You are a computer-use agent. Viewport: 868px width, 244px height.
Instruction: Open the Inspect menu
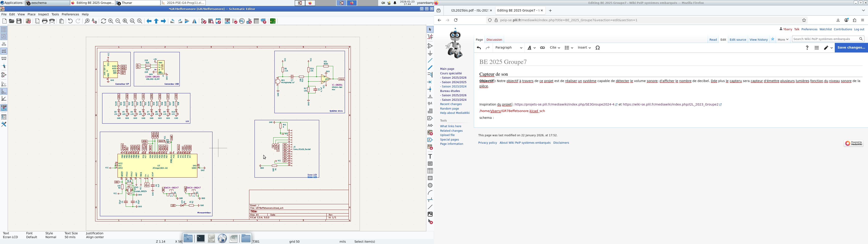coord(43,14)
